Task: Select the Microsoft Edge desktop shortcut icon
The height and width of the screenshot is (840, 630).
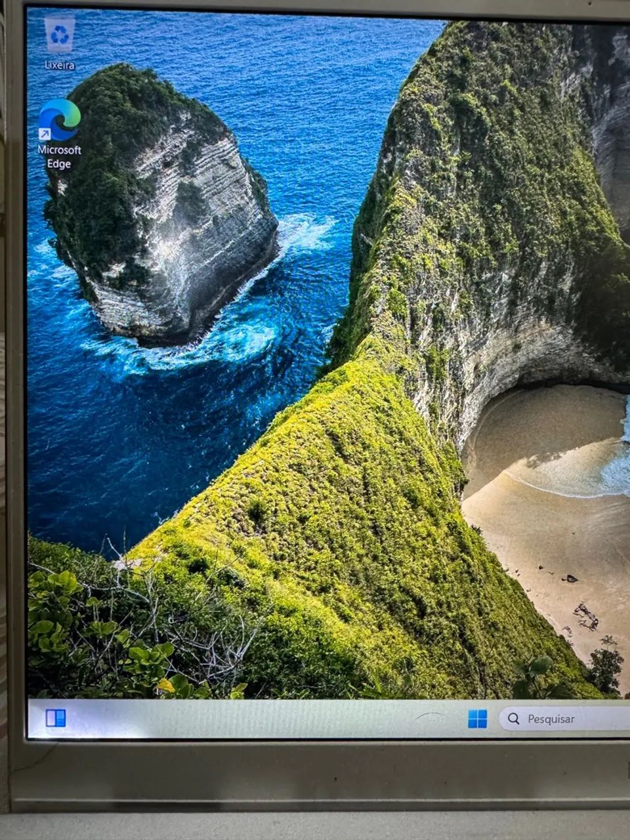Action: pos(59,120)
